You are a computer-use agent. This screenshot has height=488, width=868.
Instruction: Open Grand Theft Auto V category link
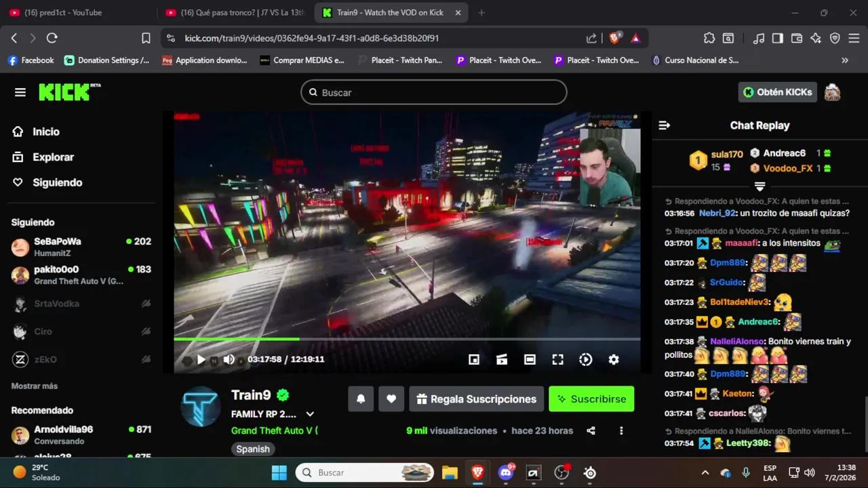(x=274, y=430)
